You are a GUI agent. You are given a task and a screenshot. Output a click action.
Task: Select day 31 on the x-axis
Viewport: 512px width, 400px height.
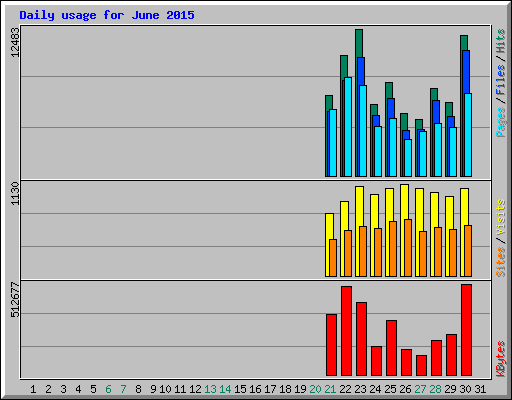(x=480, y=389)
